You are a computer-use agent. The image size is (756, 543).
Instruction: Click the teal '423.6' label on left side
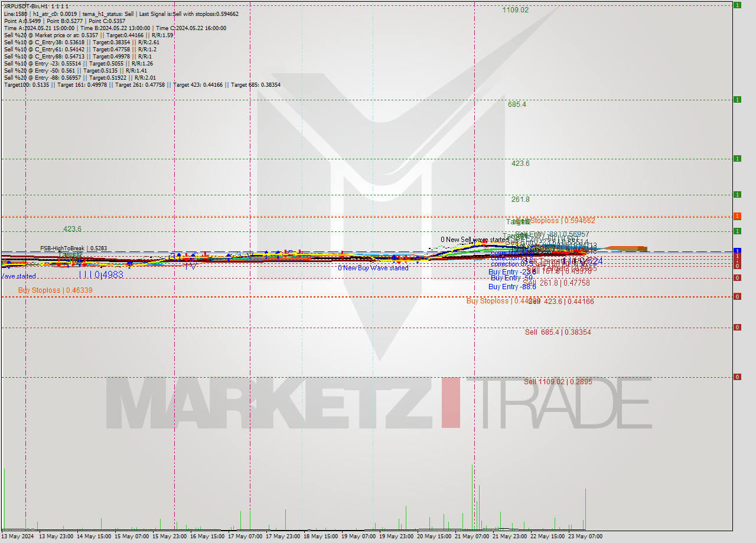point(72,229)
